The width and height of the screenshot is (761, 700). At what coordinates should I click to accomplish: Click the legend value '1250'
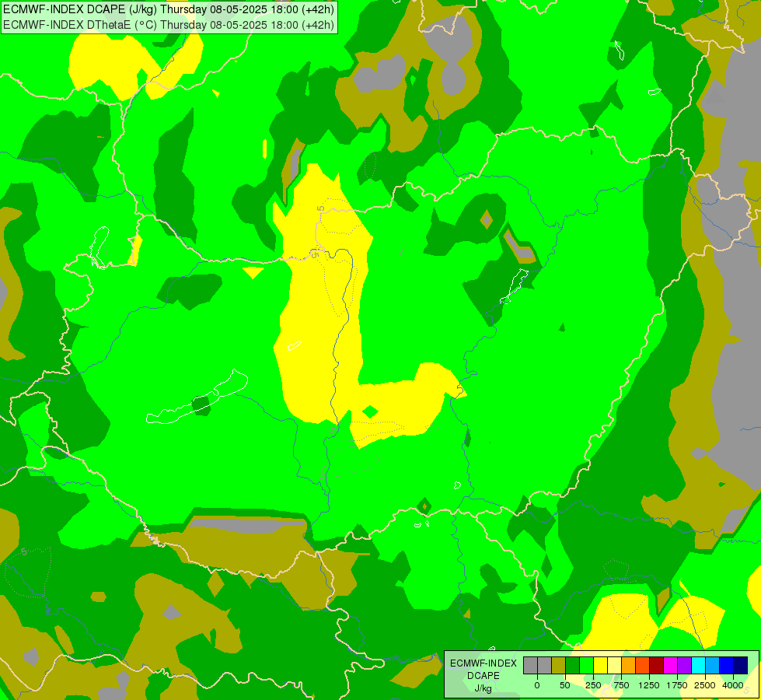click(649, 685)
